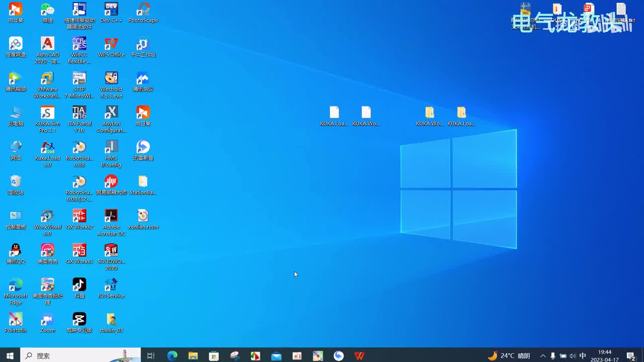The image size is (644, 362).
Task: Launch the Dev-C++ desktop shortcut
Action: [x=111, y=13]
